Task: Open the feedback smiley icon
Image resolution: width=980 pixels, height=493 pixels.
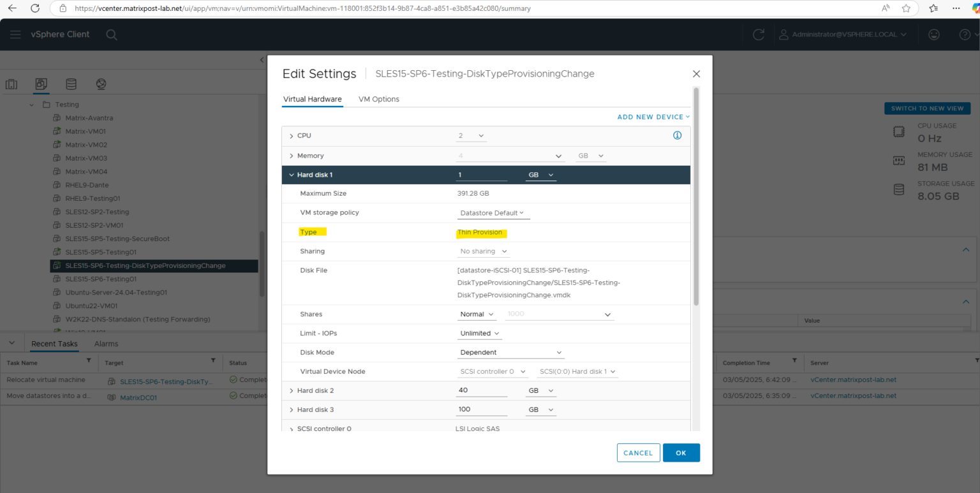Action: coord(934,34)
